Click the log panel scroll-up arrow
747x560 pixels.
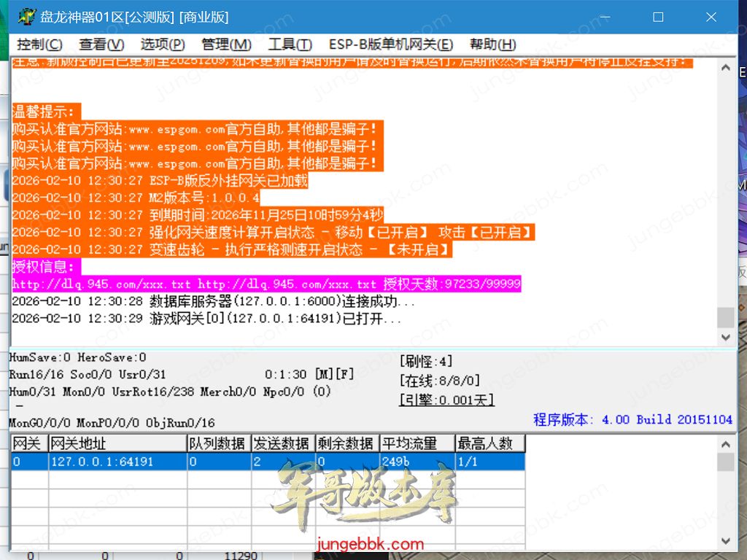pos(725,67)
